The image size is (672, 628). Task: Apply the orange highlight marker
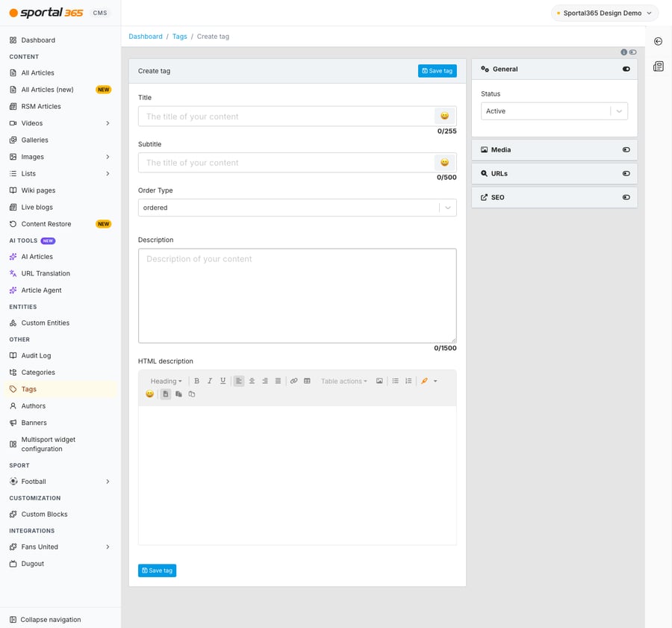(x=424, y=381)
